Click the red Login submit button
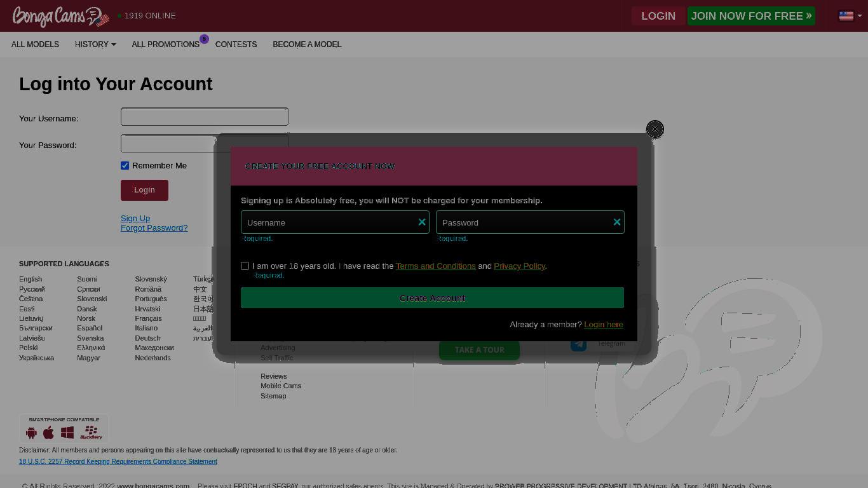Image resolution: width=868 pixels, height=488 pixels. coord(144,190)
